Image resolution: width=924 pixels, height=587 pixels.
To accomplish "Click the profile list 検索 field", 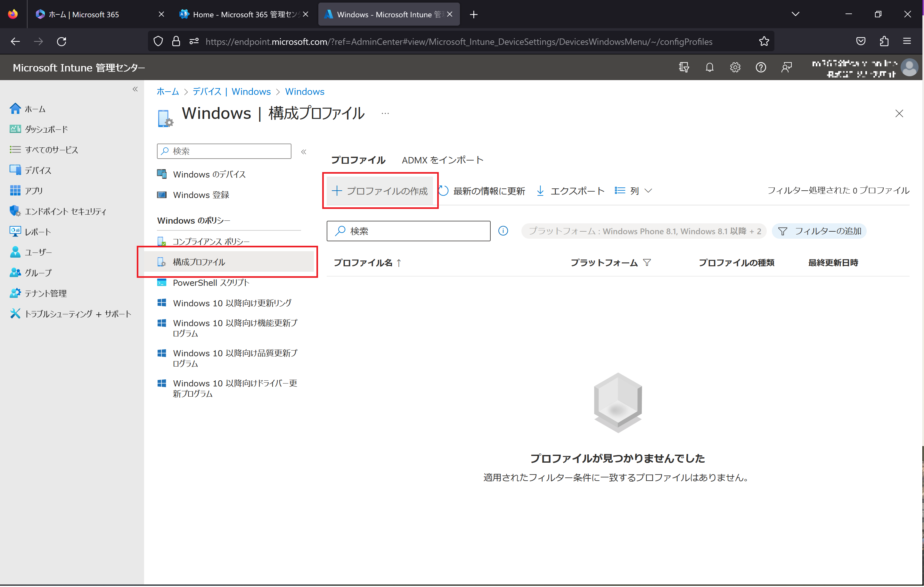I will [x=408, y=231].
